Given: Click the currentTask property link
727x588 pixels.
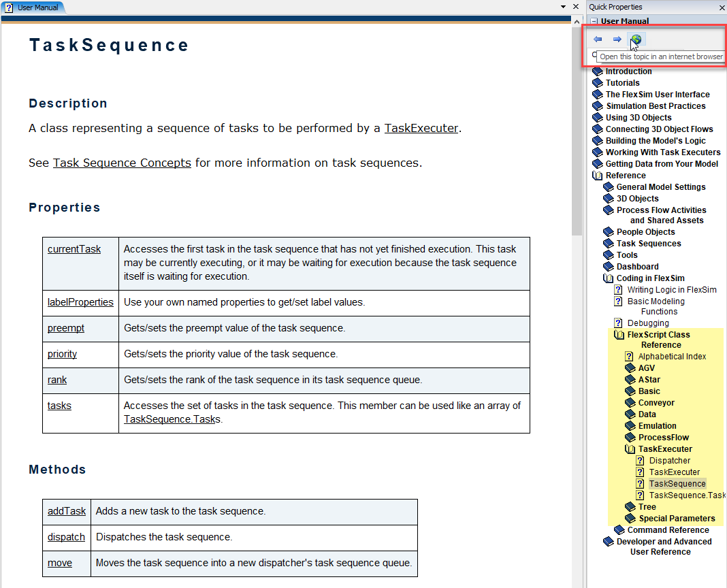Looking at the screenshot, I should click(x=74, y=249).
